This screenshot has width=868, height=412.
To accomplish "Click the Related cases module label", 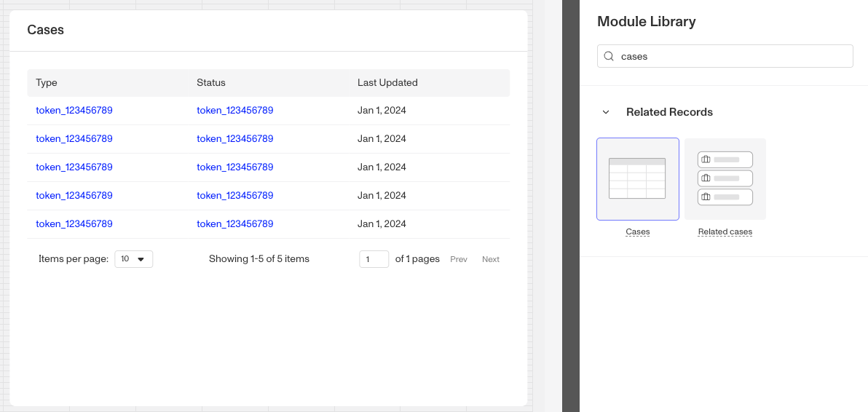I will [725, 232].
